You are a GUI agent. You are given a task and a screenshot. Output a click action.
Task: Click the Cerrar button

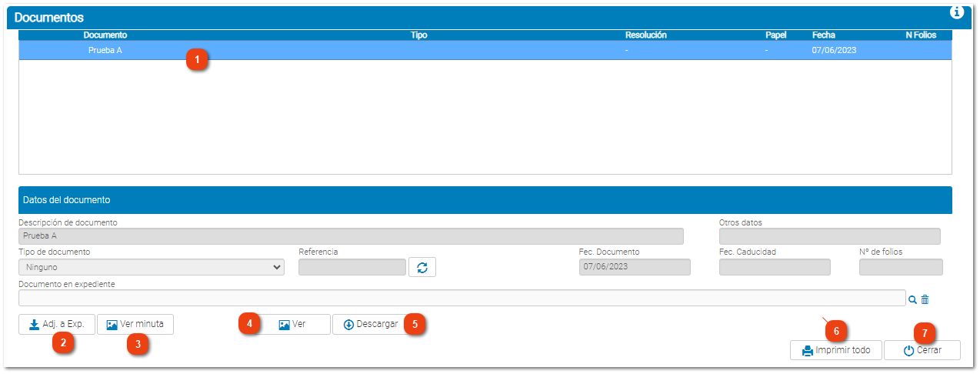[x=922, y=350]
